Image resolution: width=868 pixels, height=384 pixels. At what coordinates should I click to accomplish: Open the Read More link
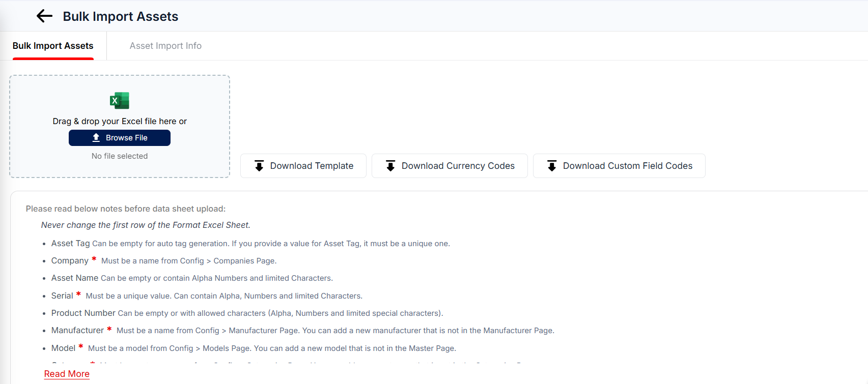[x=67, y=374]
